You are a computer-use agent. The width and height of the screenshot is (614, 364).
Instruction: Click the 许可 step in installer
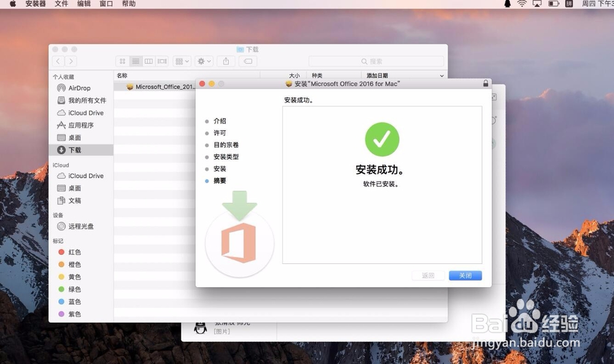(220, 133)
